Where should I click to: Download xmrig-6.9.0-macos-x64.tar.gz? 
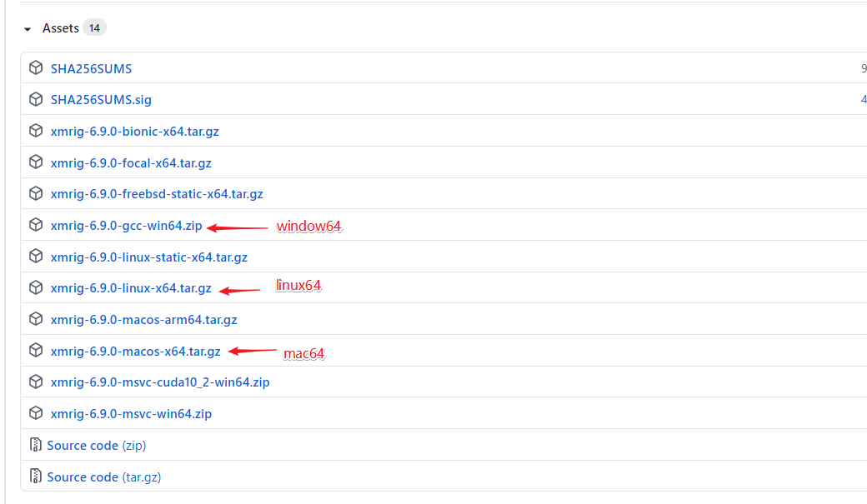point(135,352)
